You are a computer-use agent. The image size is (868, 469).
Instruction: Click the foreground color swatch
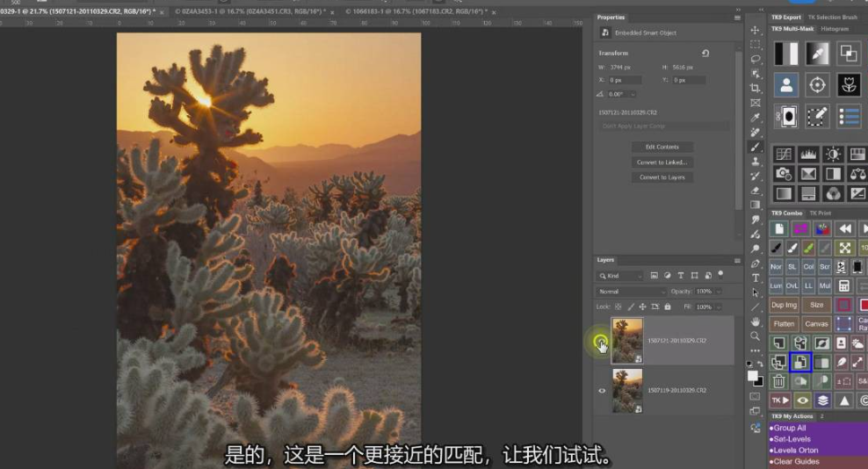[x=752, y=375]
